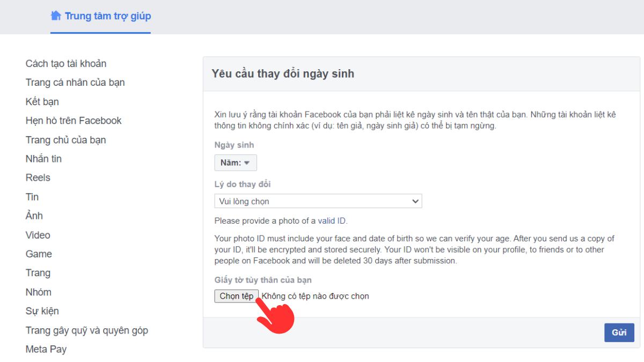Open Trang chủ của bạn topic
Viewport: 644px width, 362px height.
pyautogui.click(x=66, y=140)
